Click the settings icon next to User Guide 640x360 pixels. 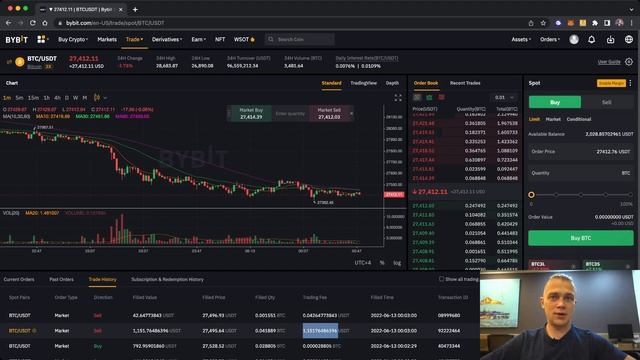tap(629, 62)
